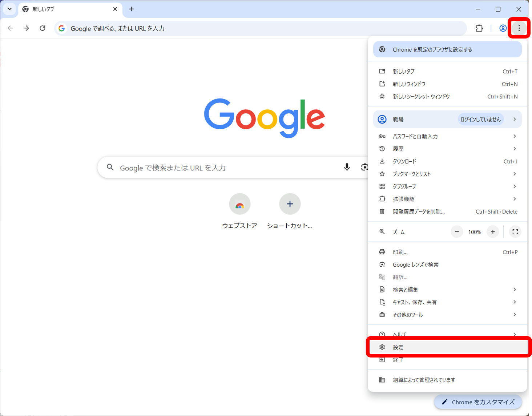The width and height of the screenshot is (532, 416).
Task: Click the greyed 翻訳 menu item
Action: [447, 277]
